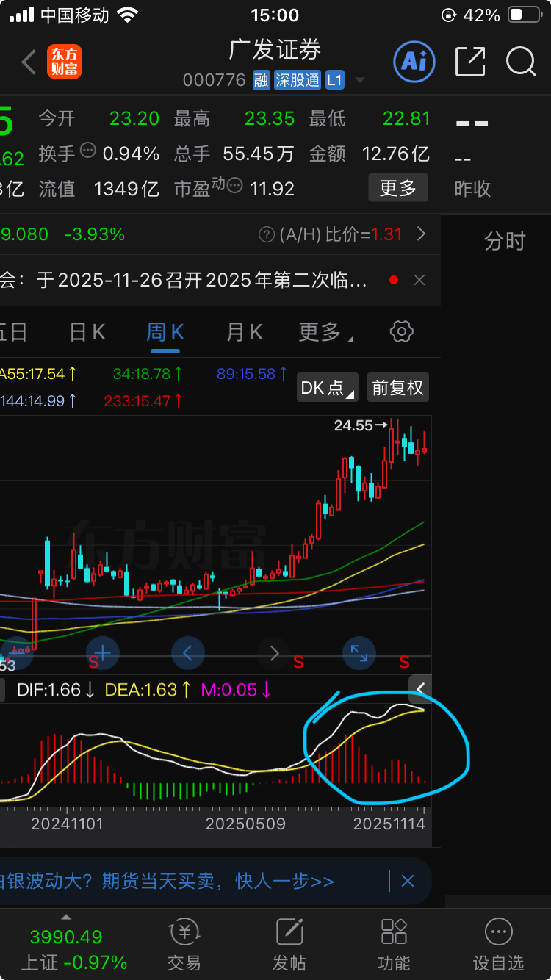
Task: Expand the 更多 chart period dropdown
Action: (325, 332)
